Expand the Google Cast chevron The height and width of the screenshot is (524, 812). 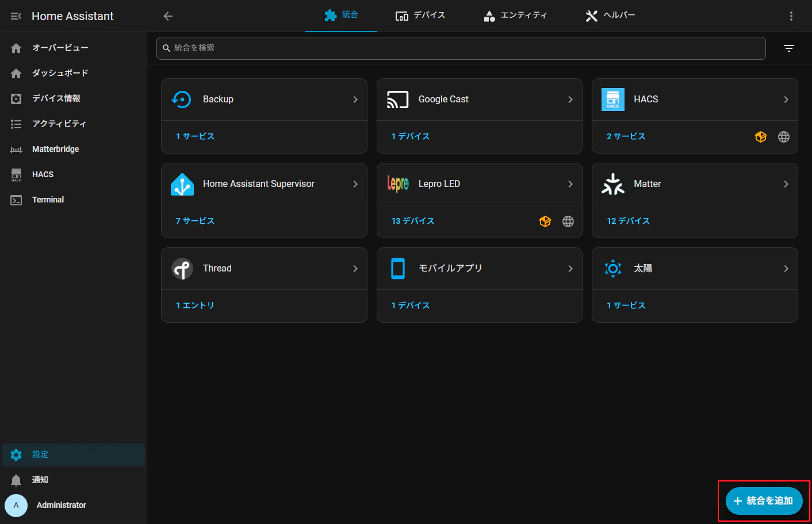(x=570, y=100)
